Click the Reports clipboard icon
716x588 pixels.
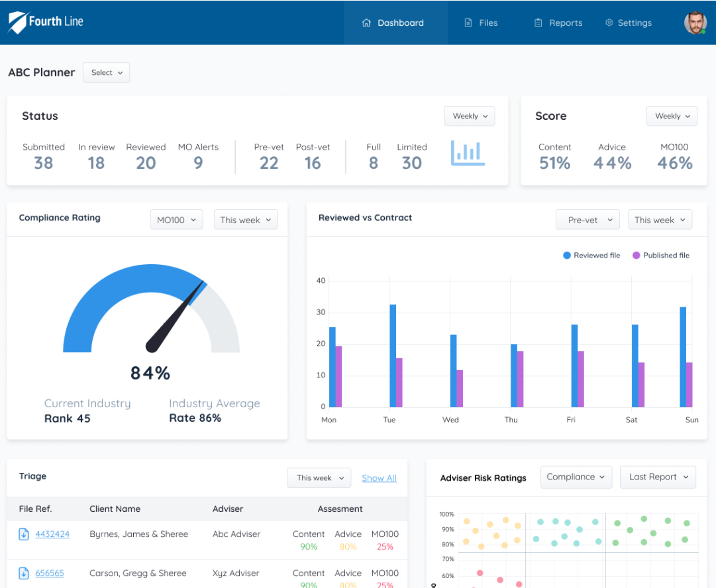click(538, 23)
